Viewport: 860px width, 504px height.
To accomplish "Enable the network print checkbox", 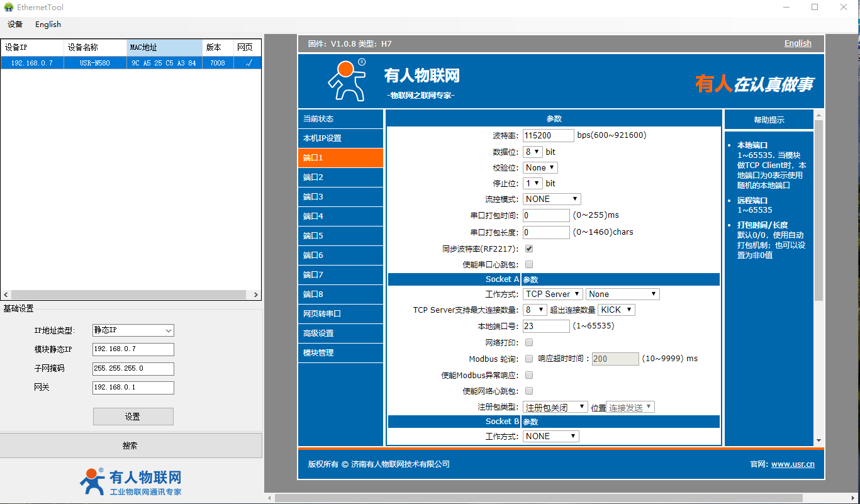I will tap(529, 342).
